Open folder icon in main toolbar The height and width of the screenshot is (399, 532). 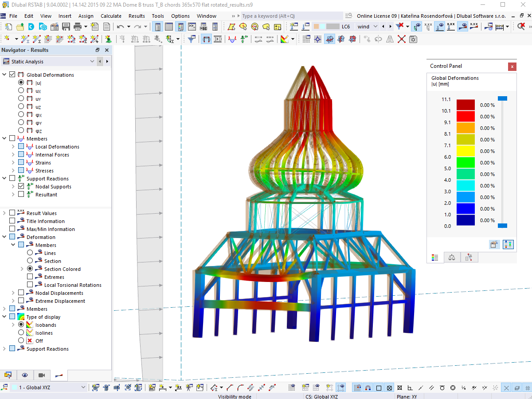point(20,27)
